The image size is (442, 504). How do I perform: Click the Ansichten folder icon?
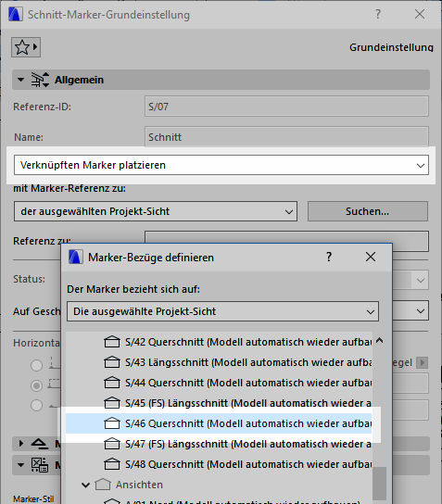coord(103,485)
